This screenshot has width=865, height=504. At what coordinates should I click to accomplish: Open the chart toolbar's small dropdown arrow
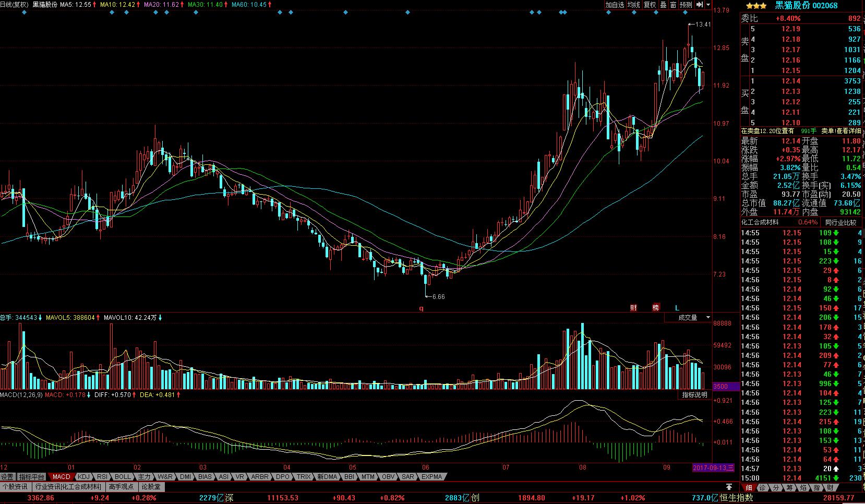click(708, 5)
